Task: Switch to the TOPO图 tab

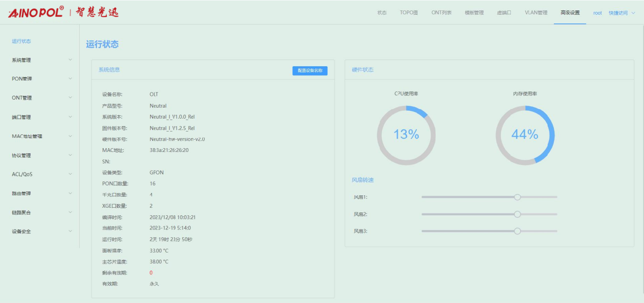Action: point(409,13)
